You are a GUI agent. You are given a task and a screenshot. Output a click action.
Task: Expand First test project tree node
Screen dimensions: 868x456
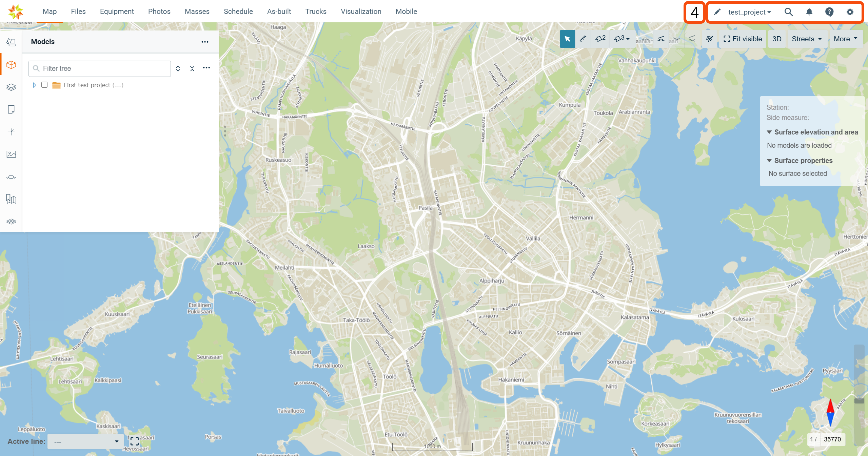pyautogui.click(x=34, y=85)
